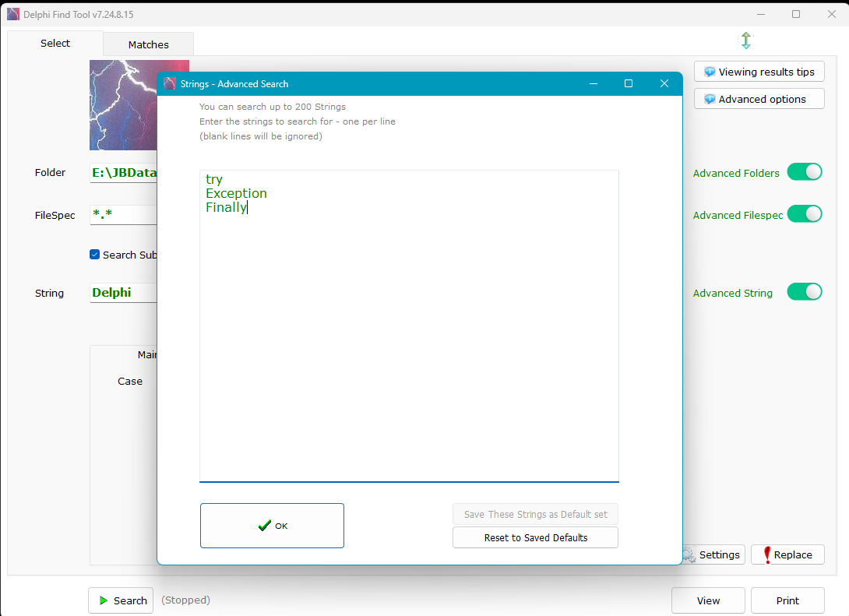This screenshot has width=849, height=616.
Task: Click the View button
Action: 708,600
